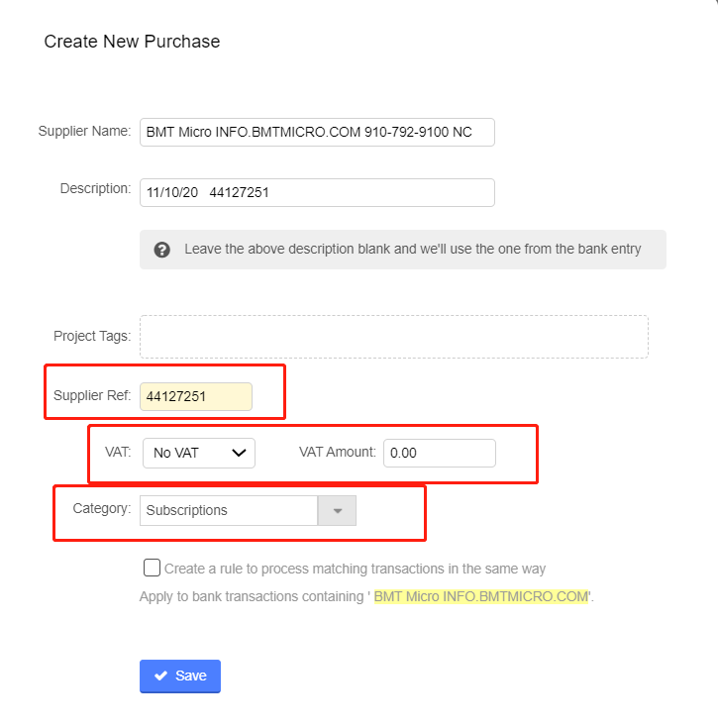Click the VAT dropdown chevron arrow
This screenshot has width=718, height=728.
[x=238, y=453]
